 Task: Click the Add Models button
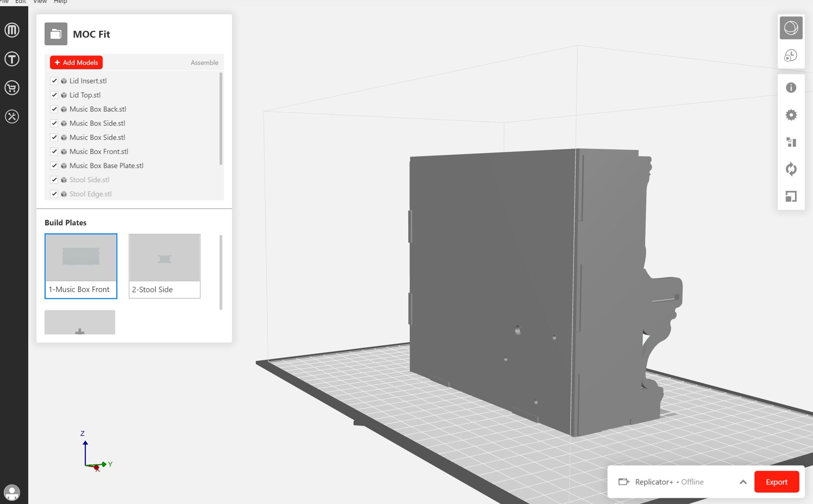pos(76,62)
